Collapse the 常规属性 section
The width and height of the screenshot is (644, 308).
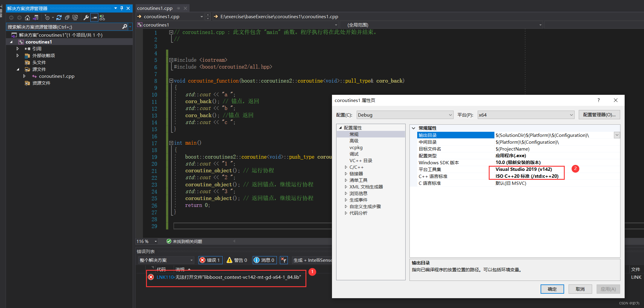click(414, 128)
